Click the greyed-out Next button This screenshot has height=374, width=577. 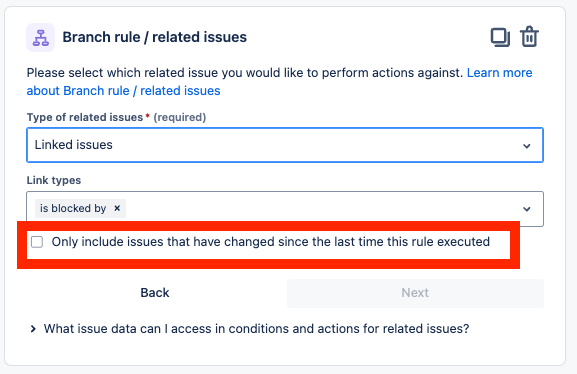(415, 293)
